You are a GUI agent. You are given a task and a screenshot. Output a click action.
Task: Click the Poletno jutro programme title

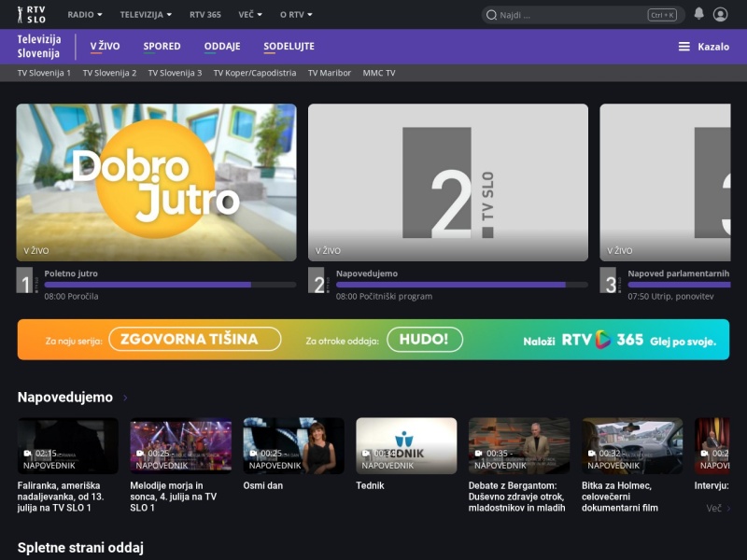[71, 273]
